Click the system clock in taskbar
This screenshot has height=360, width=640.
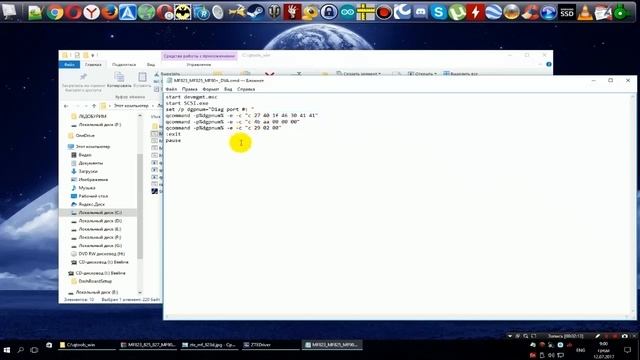tap(604, 350)
